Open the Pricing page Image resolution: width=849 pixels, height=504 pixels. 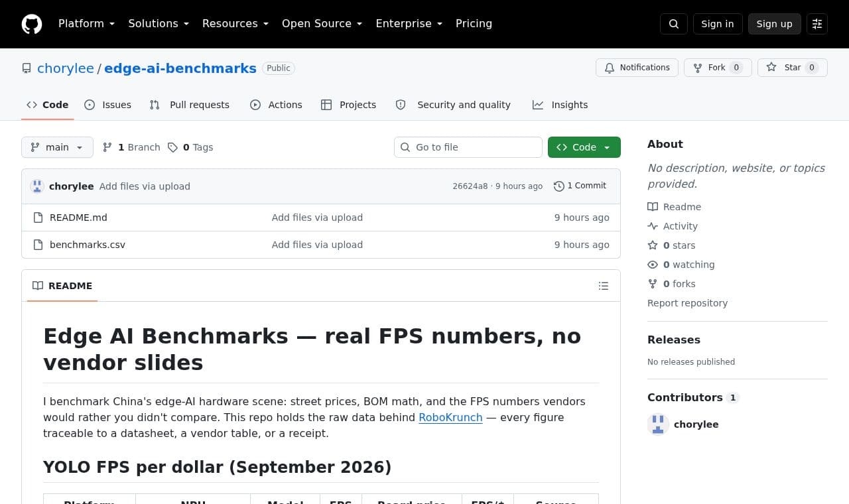coord(474,24)
